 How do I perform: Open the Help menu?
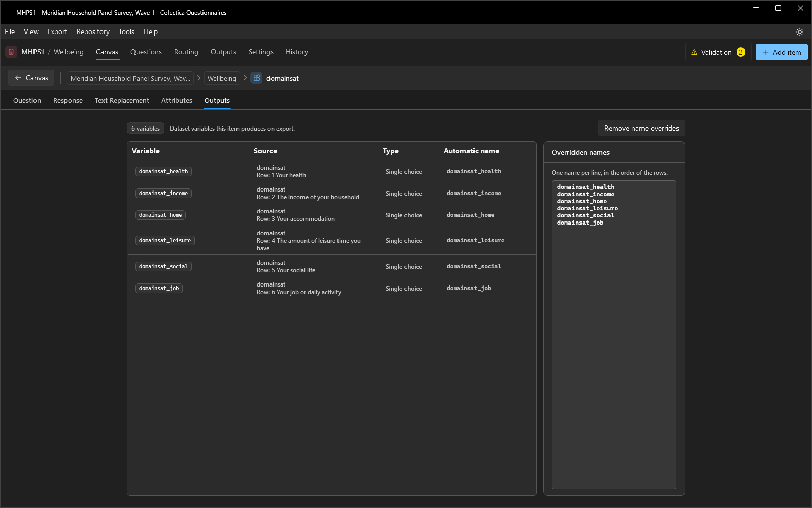(x=151, y=31)
